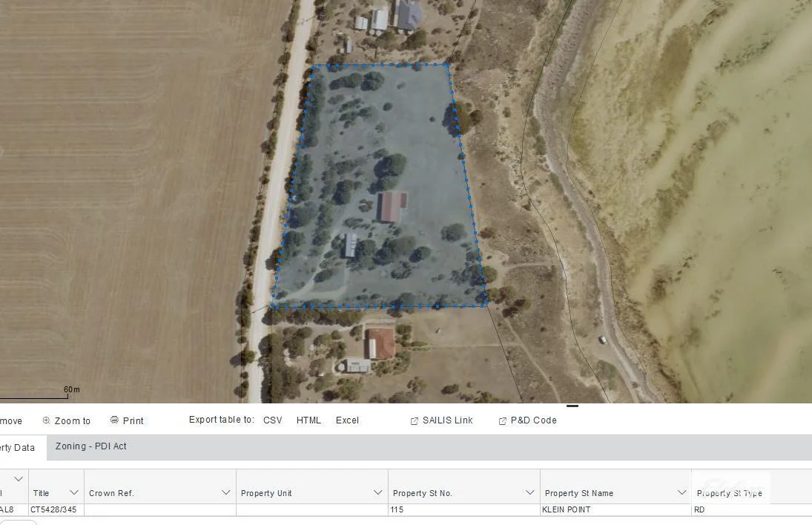Expand the Property St Name column dropdown
The image size is (812, 525).
pyautogui.click(x=681, y=492)
